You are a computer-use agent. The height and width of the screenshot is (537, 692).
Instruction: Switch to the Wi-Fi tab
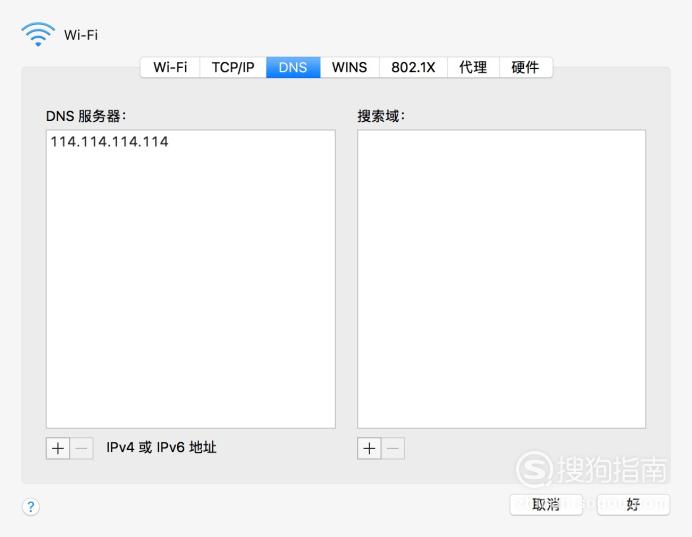tap(170, 67)
